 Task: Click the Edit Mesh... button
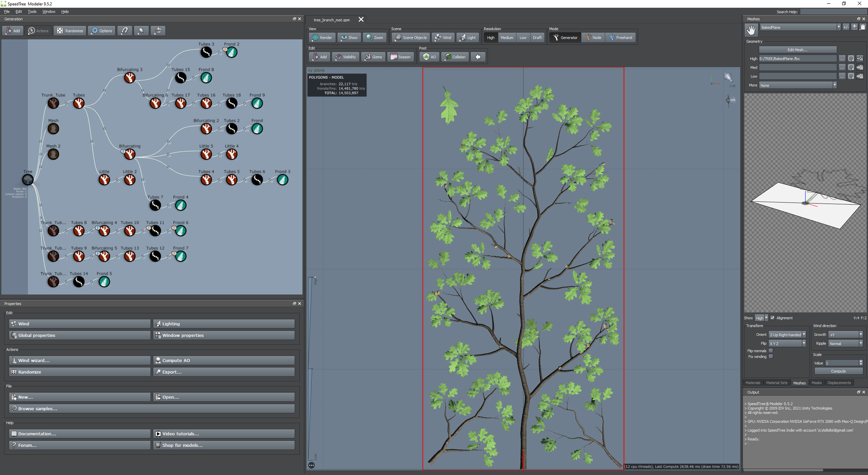tap(797, 50)
